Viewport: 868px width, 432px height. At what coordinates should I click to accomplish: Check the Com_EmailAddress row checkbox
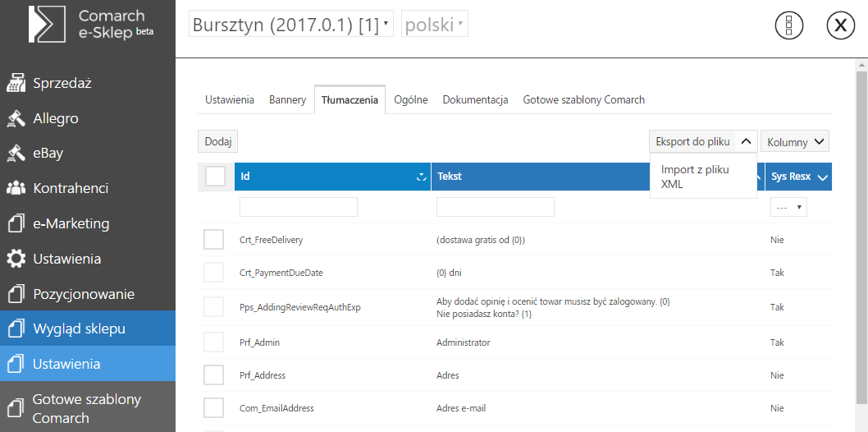[213, 408]
